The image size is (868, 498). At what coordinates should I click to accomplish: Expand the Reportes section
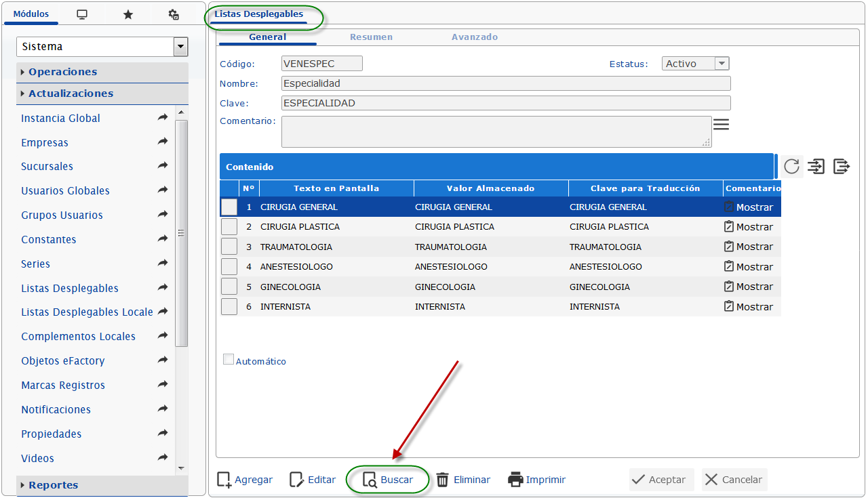[53, 485]
